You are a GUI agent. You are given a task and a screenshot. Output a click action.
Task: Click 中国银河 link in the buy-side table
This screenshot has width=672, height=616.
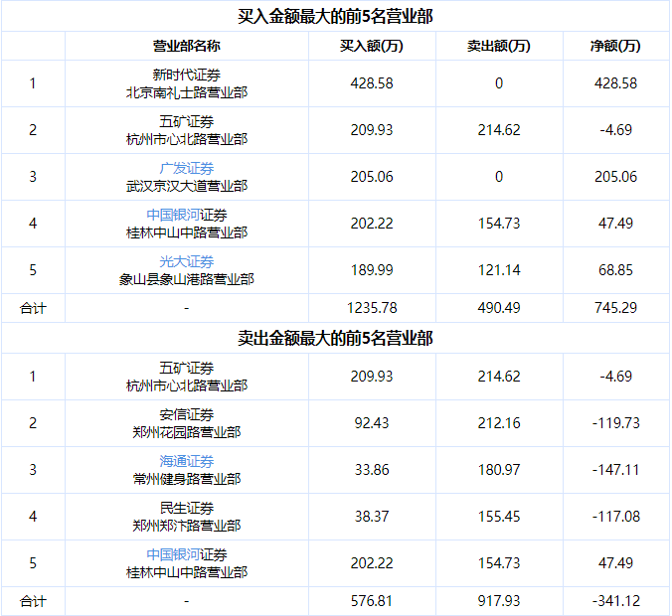coord(173,215)
